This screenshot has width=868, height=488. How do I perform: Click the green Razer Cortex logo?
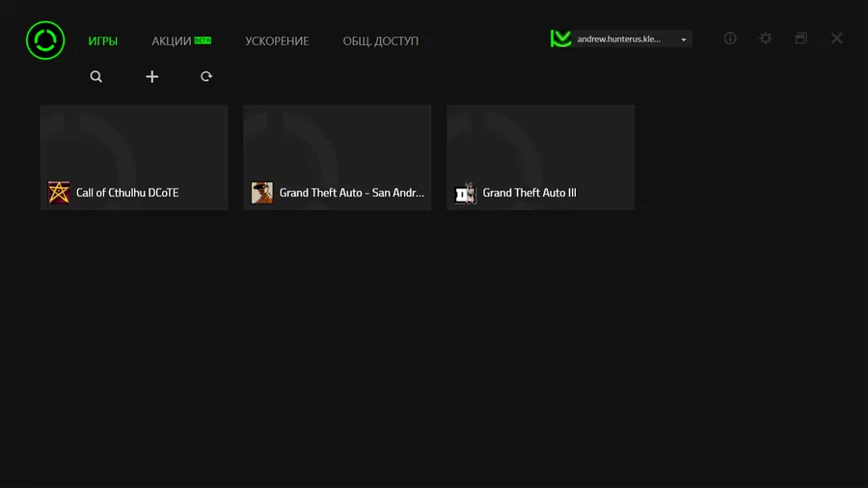[x=45, y=41]
